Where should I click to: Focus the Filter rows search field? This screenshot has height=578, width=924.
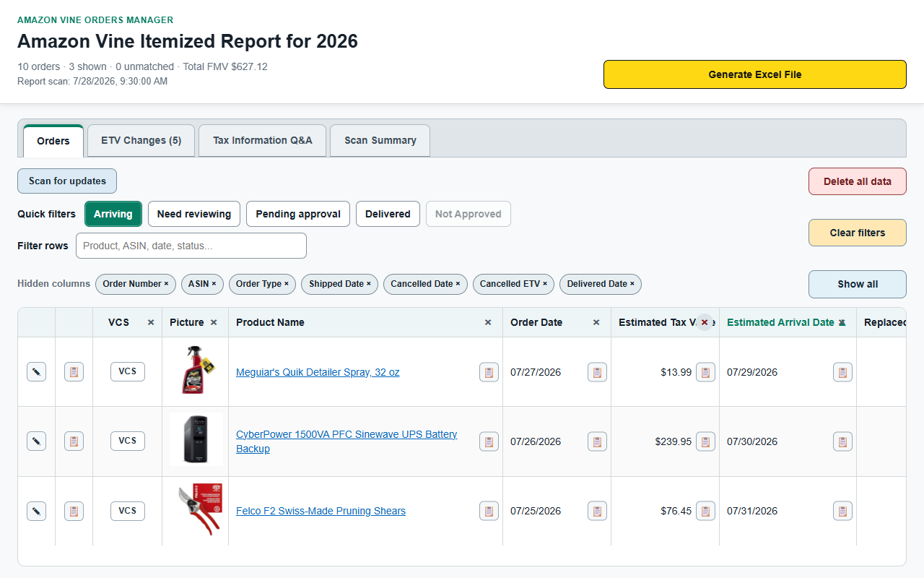(x=191, y=246)
